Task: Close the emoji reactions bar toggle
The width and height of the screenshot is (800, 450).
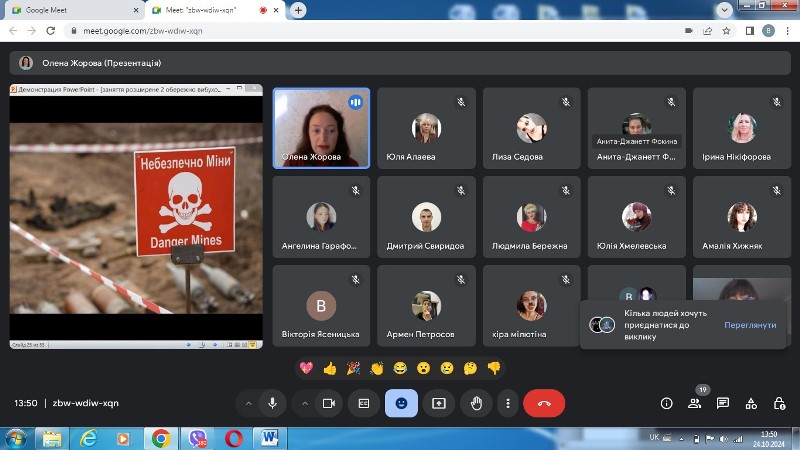Action: [401, 403]
